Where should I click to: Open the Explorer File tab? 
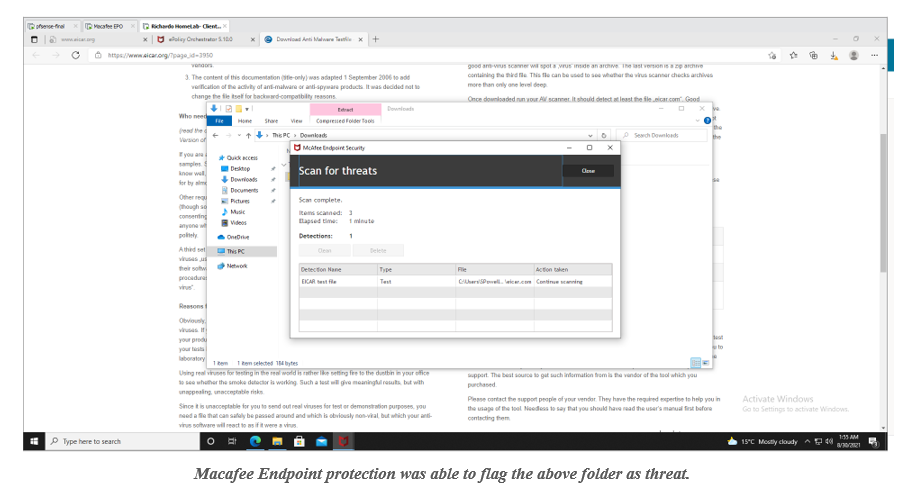(219, 121)
